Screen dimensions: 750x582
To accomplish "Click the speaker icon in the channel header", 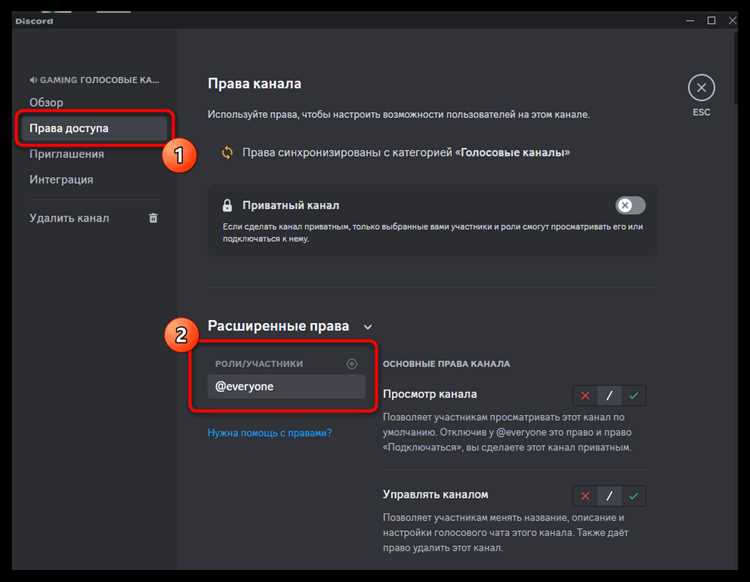I will click(33, 80).
